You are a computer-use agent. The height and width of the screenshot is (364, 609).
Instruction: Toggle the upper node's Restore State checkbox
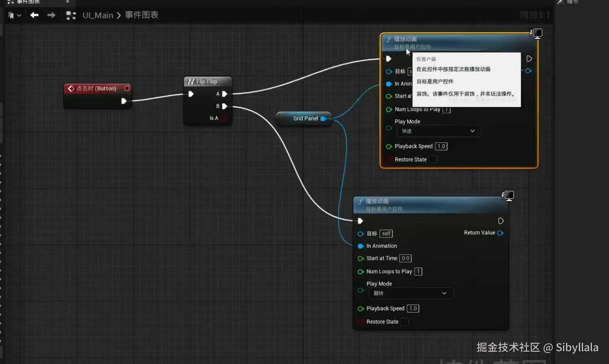pos(433,159)
